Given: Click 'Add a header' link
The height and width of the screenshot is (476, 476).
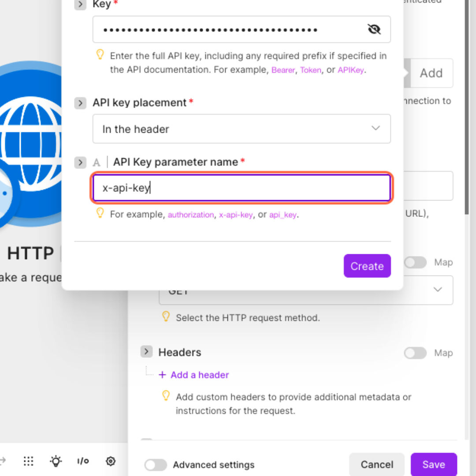Looking at the screenshot, I should pos(193,375).
